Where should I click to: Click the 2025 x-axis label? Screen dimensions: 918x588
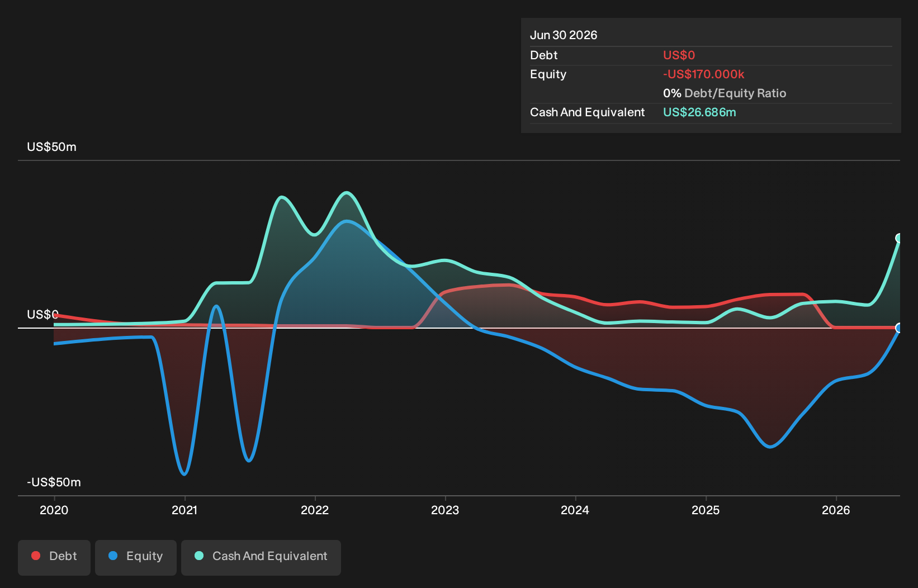pos(706,510)
